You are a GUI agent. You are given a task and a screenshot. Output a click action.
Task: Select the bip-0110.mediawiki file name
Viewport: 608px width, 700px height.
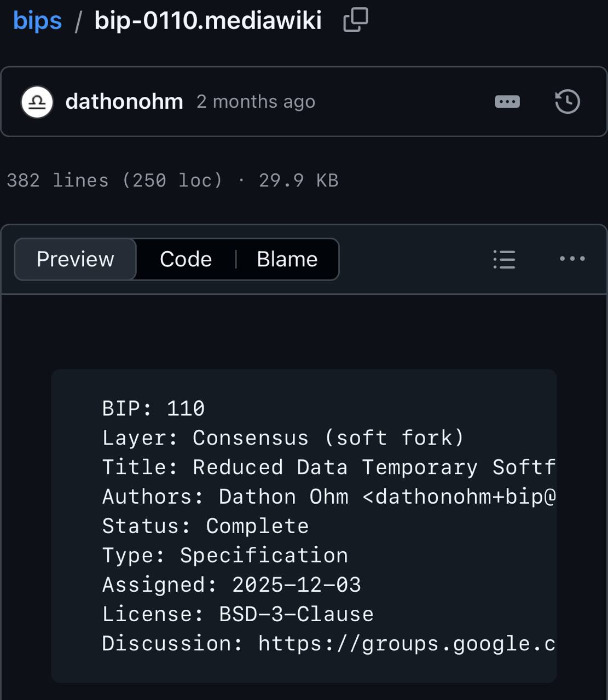click(x=208, y=21)
